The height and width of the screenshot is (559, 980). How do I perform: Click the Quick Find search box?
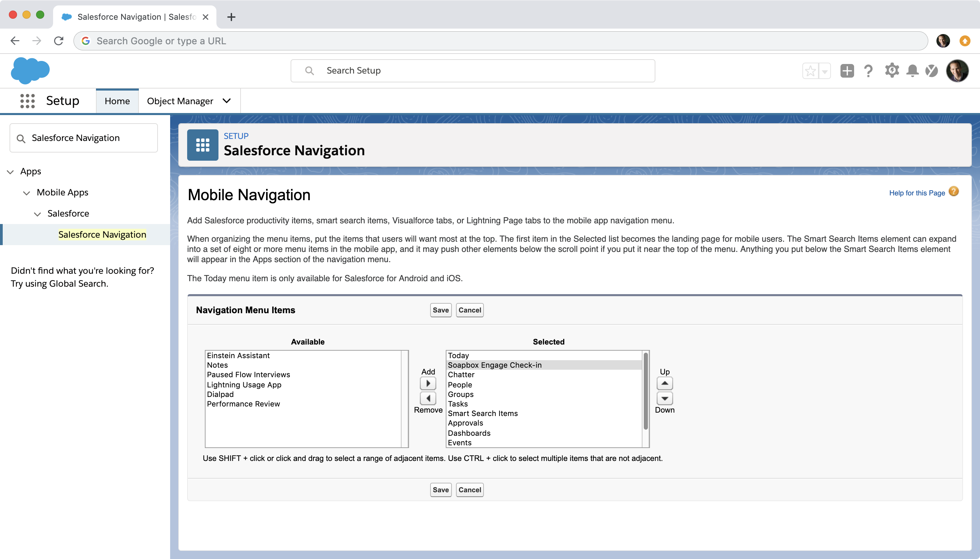pos(84,138)
